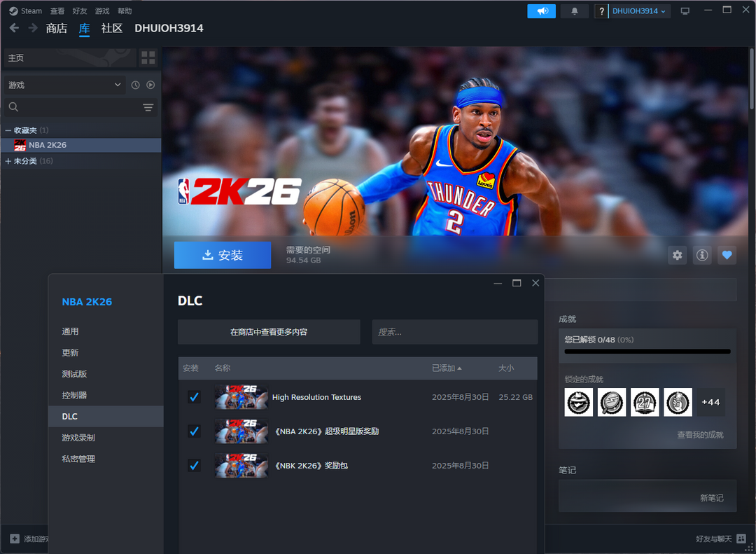Select 更新 in properties sidebar
This screenshot has height=554, width=756.
(x=70, y=352)
